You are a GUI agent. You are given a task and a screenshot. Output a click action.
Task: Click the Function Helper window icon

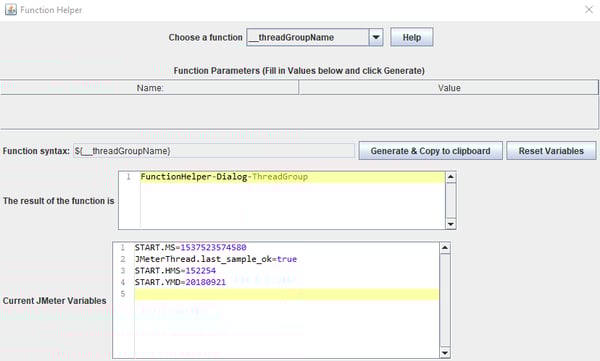pyautogui.click(x=11, y=10)
